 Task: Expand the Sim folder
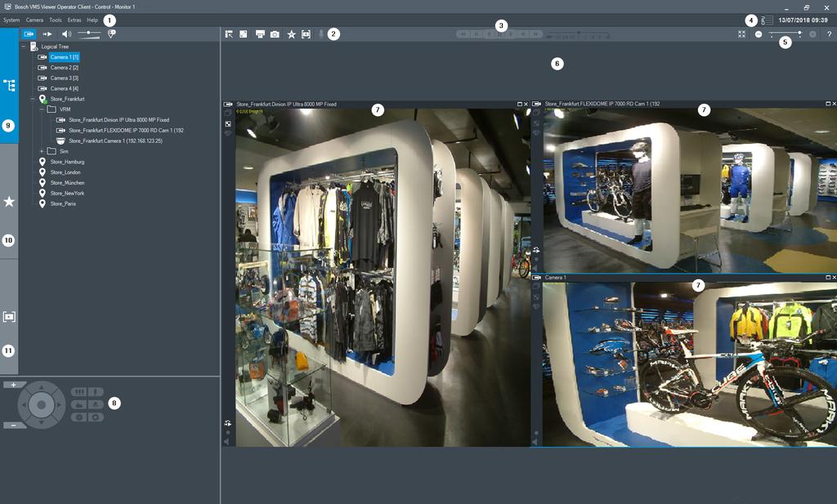coord(42,151)
